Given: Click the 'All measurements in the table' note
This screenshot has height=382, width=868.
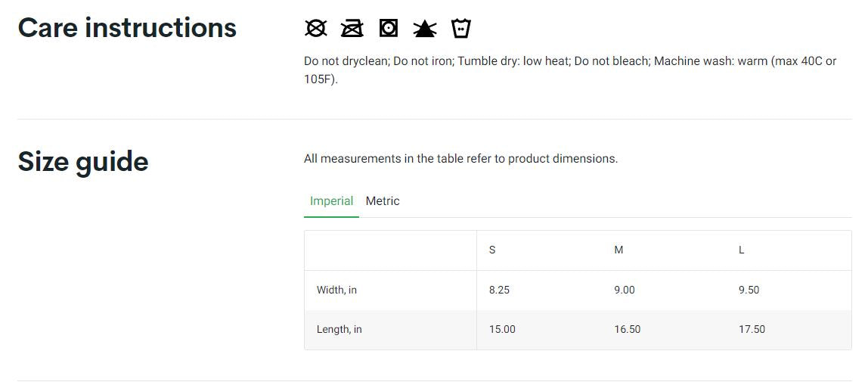Looking at the screenshot, I should 460,159.
